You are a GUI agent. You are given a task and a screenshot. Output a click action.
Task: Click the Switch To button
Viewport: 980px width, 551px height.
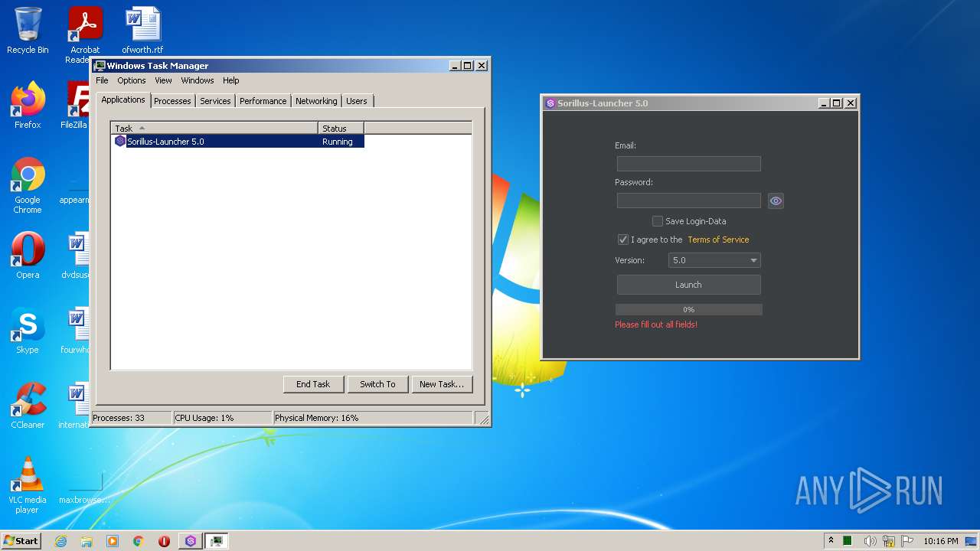(x=377, y=384)
